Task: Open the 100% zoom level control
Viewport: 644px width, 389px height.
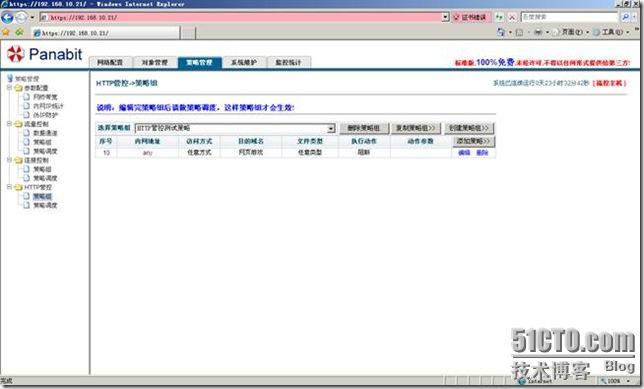Action: (615, 381)
